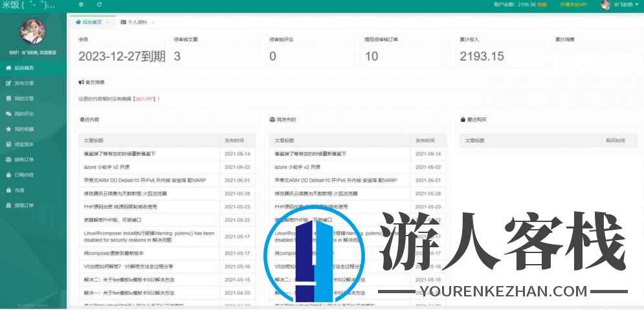The image size is (644, 310).
Task: Open the ARM DD Debian10 article in 最近内容
Action: (x=145, y=181)
